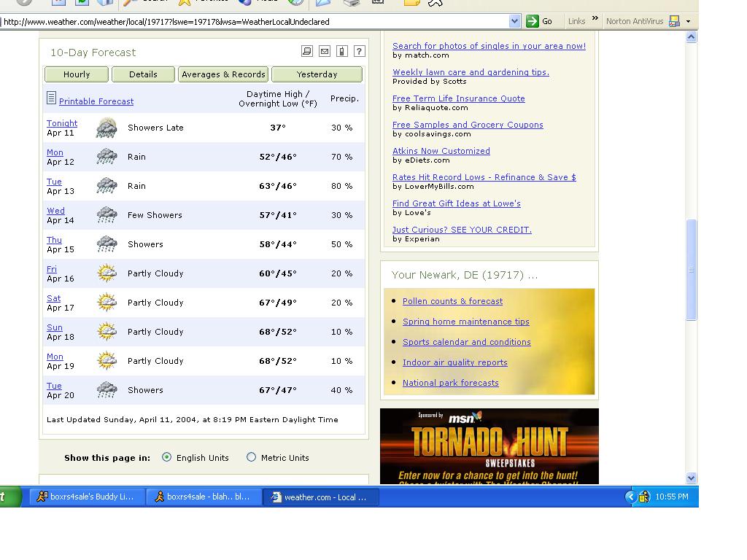Screen dimensions: 747x560
Task: Click the system tray expand arrow
Action: tap(630, 497)
